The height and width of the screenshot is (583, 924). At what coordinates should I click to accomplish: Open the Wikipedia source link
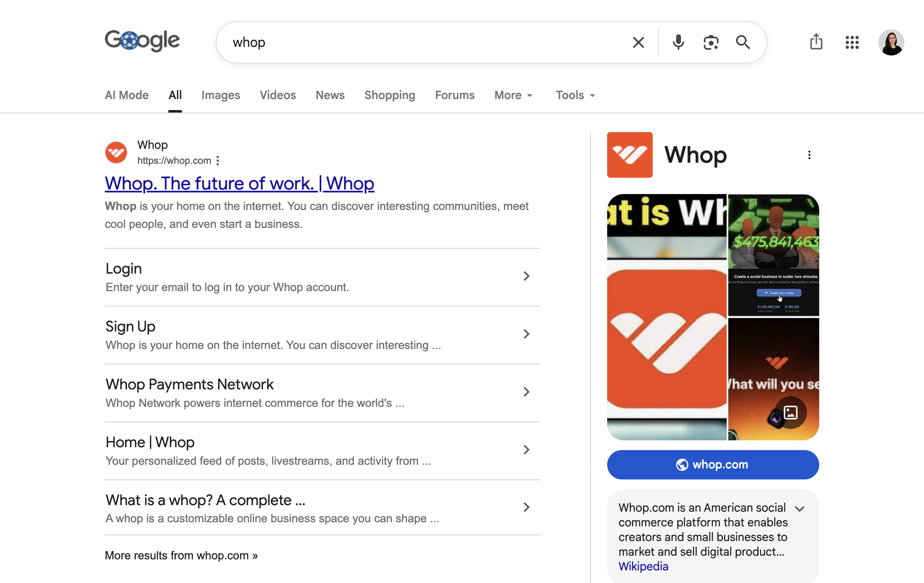tap(643, 566)
